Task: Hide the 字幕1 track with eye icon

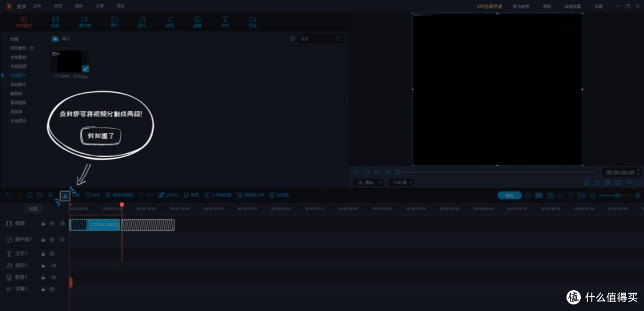Action: [x=52, y=290]
